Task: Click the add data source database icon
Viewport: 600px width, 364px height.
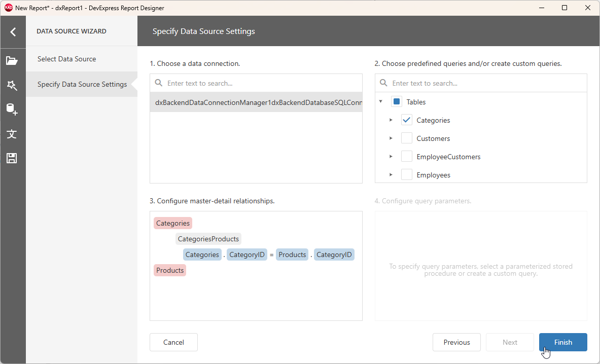Action: point(12,110)
